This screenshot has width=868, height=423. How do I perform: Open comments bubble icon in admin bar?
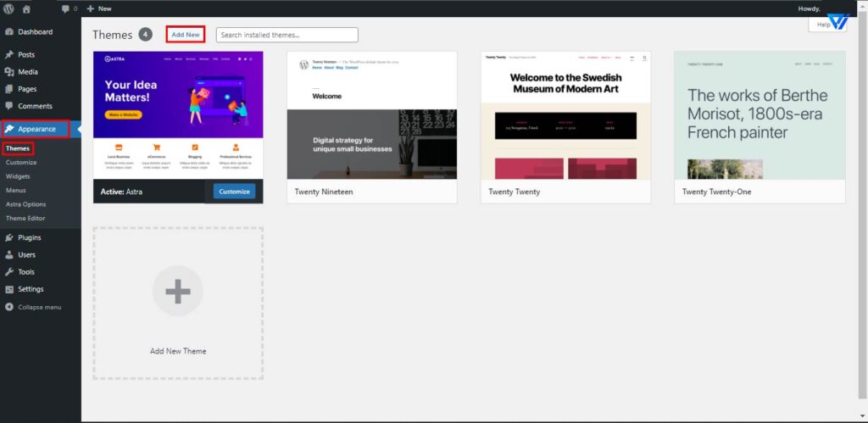tap(66, 8)
